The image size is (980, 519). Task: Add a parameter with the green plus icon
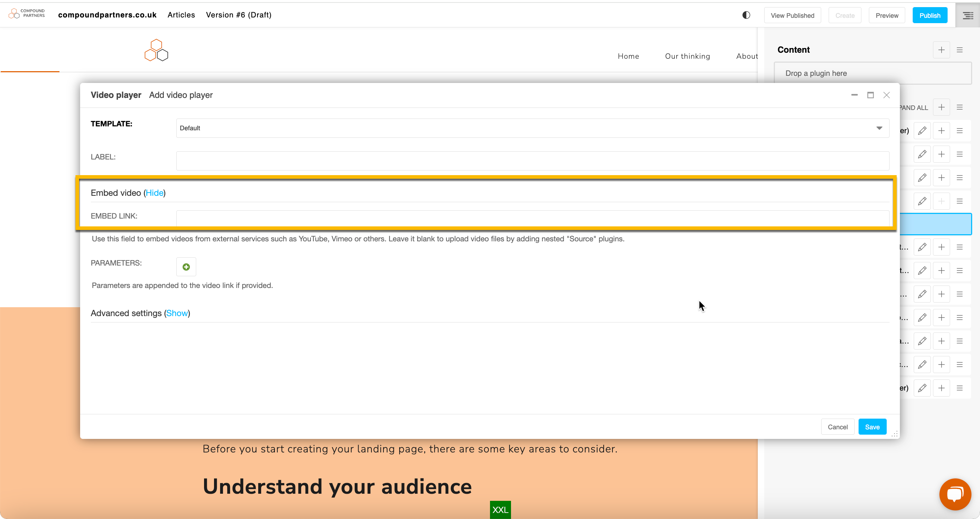click(186, 267)
